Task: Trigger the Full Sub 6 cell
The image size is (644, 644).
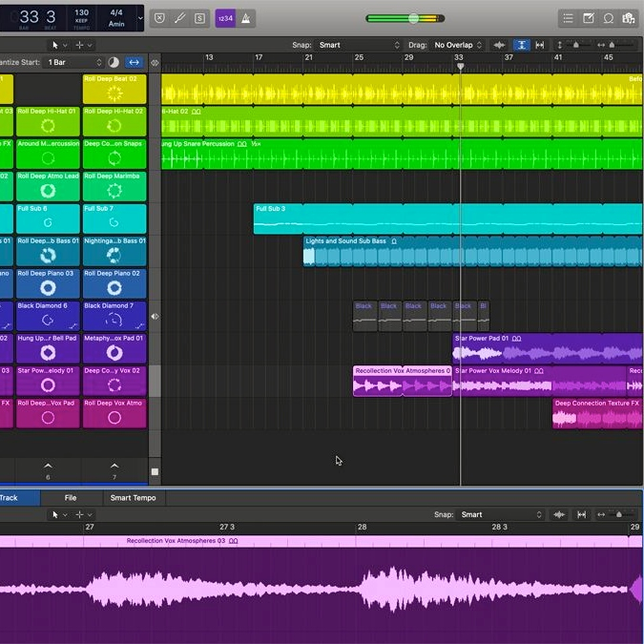Action: [48, 218]
